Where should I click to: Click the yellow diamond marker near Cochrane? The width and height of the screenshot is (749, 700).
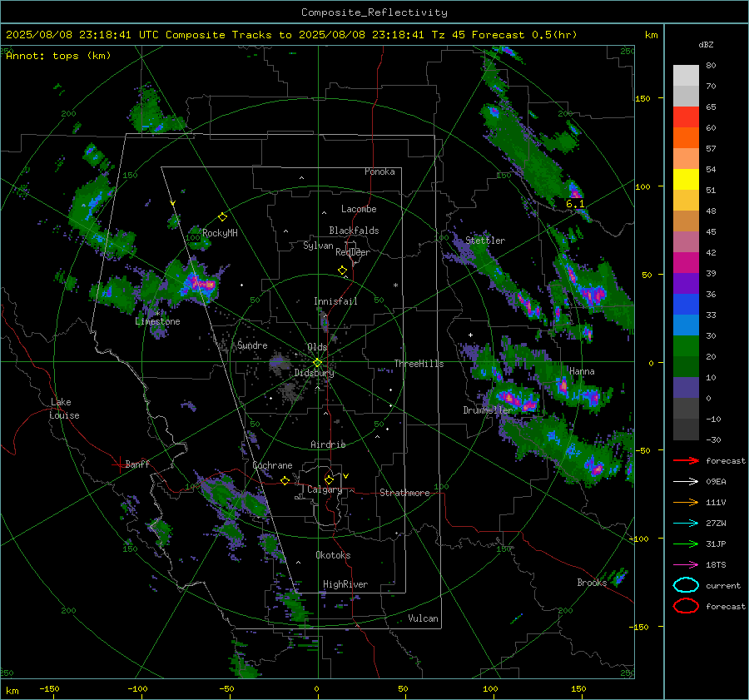click(285, 480)
